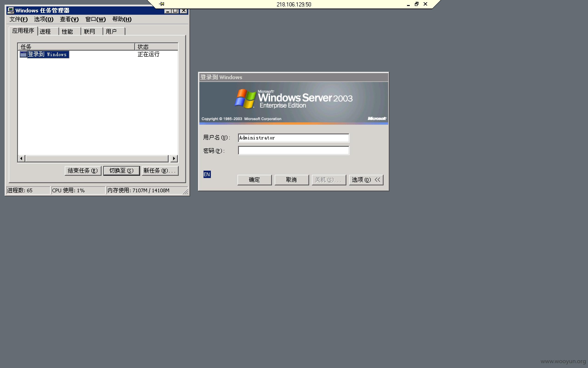Close the Task Manager window
588x368 pixels.
(x=184, y=11)
